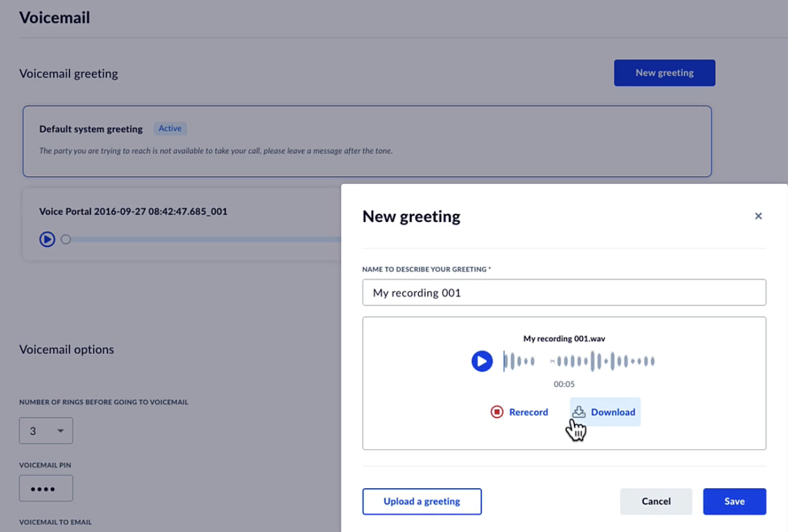Click the recording waveform in the dialog
The width and height of the screenshot is (788, 532).
(x=579, y=361)
